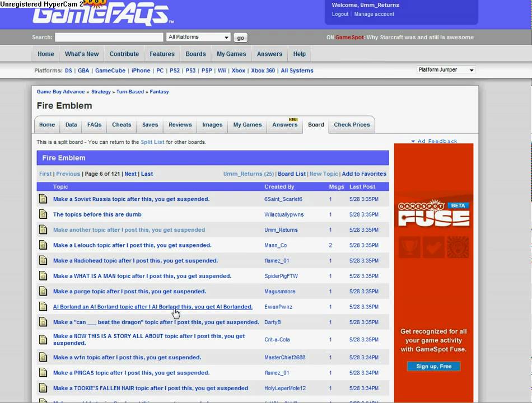Click the topic icon beside the TOOKIE'S FALLEN HAIR topic
Image resolution: width=532 pixels, height=403 pixels.
click(x=43, y=388)
